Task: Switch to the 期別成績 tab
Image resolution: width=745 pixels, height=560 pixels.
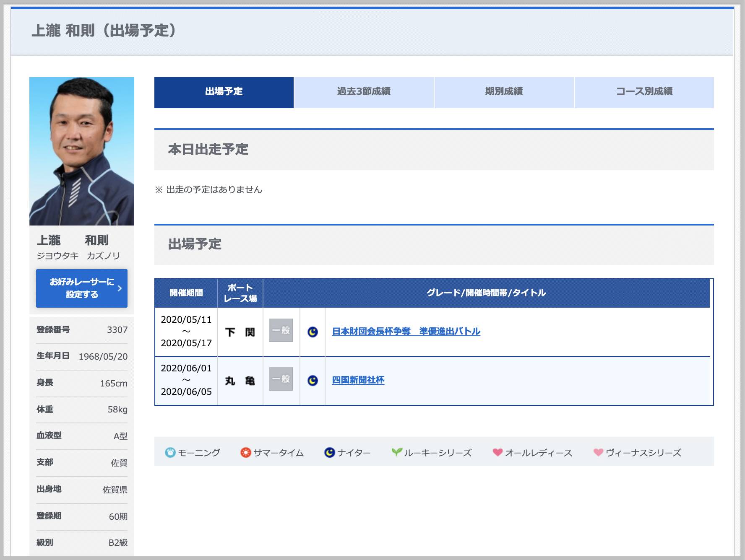Action: point(503,92)
